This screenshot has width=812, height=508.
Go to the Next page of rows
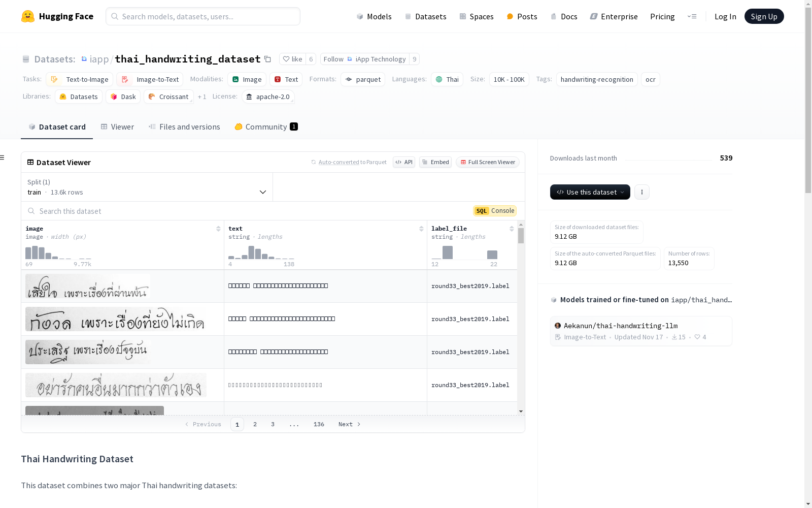point(350,424)
